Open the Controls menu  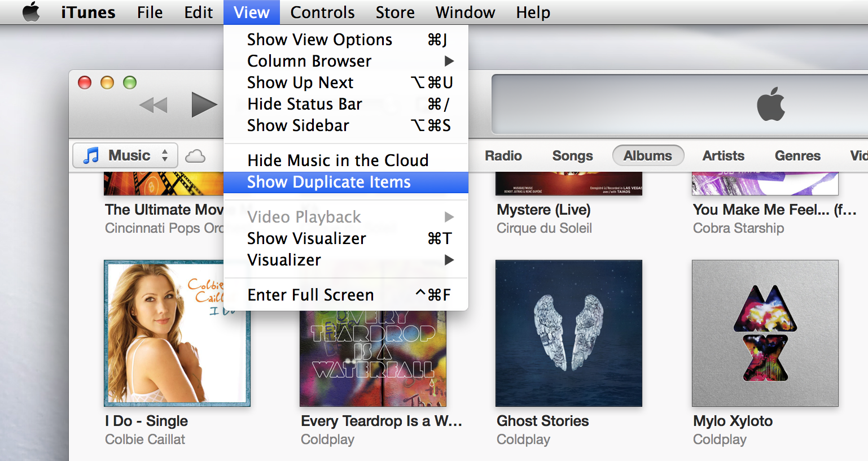(322, 12)
